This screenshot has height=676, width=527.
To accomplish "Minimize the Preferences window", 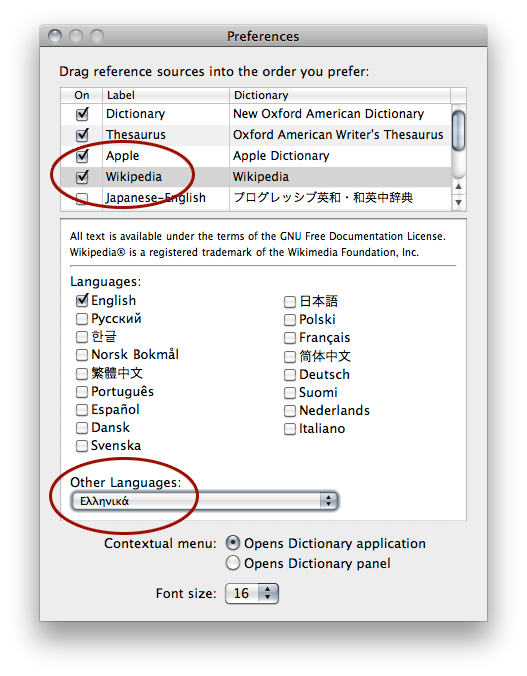I will point(76,36).
